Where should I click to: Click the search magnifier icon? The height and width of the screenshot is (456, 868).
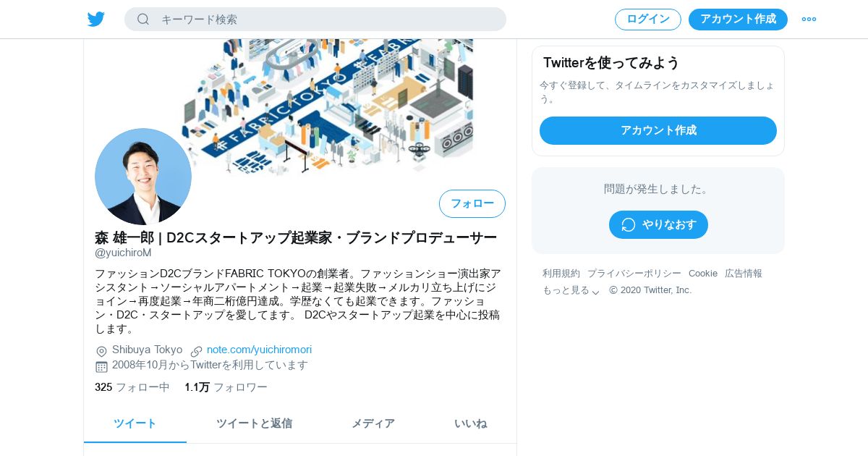tap(143, 19)
